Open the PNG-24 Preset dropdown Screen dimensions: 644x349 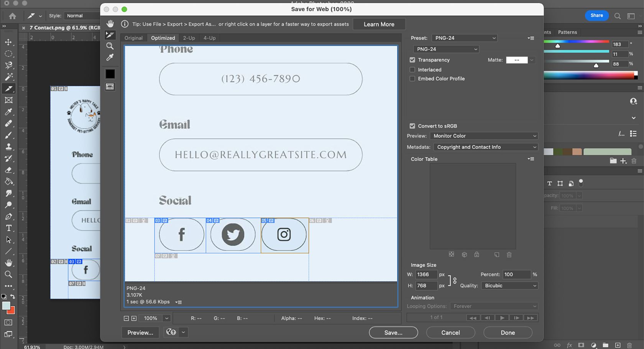[464, 38]
